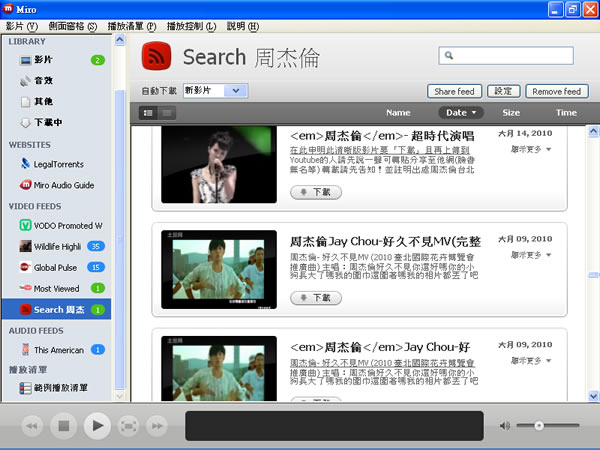Click the 15 badge on Global Pulse
The width and height of the screenshot is (600, 450).
click(x=96, y=267)
